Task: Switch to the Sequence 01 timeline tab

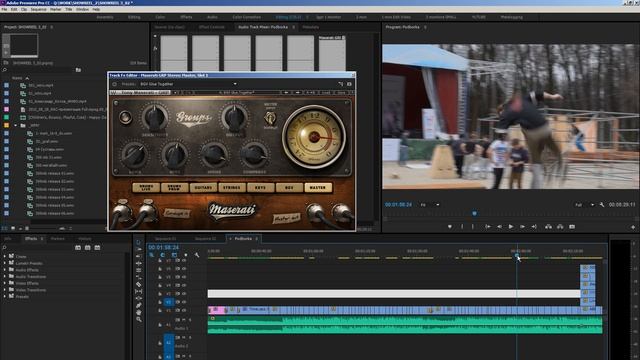Action: [x=165, y=239]
